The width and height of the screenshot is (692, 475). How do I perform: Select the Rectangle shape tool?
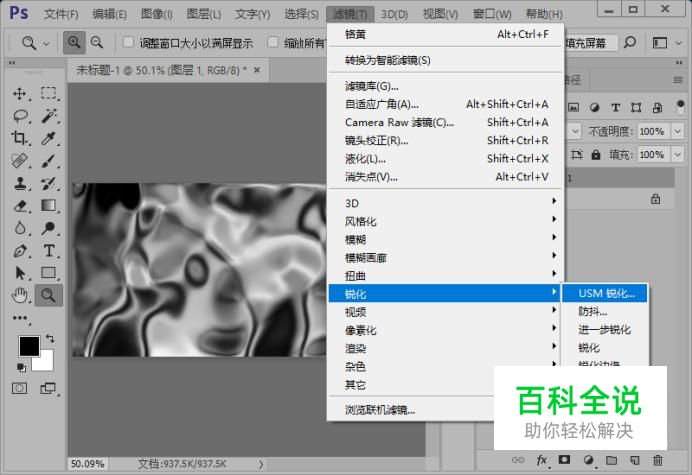tap(49, 273)
